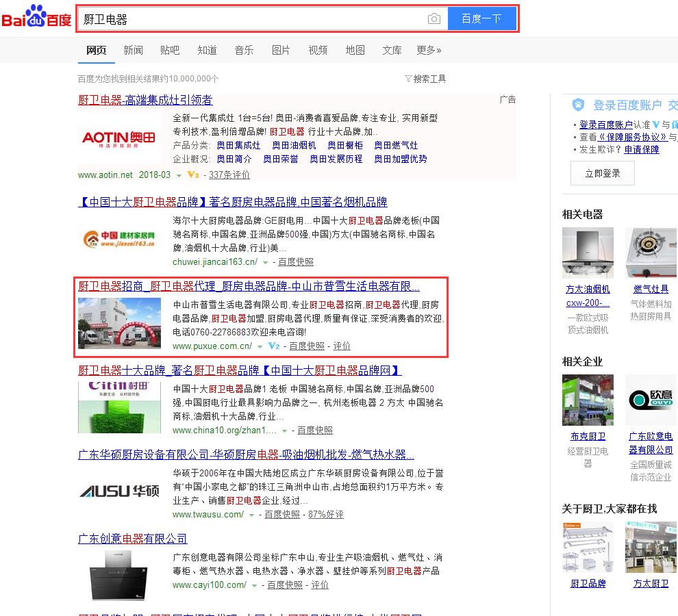Expand dropdown arrow next to www.twausu.com

click(251, 515)
